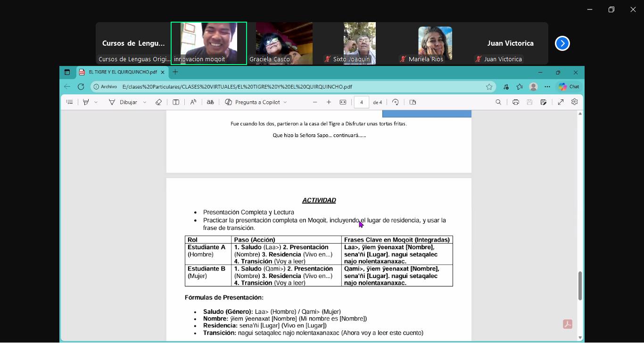Click the Translate icon in PDF toolbar
This screenshot has height=343, width=644.
point(210,102)
